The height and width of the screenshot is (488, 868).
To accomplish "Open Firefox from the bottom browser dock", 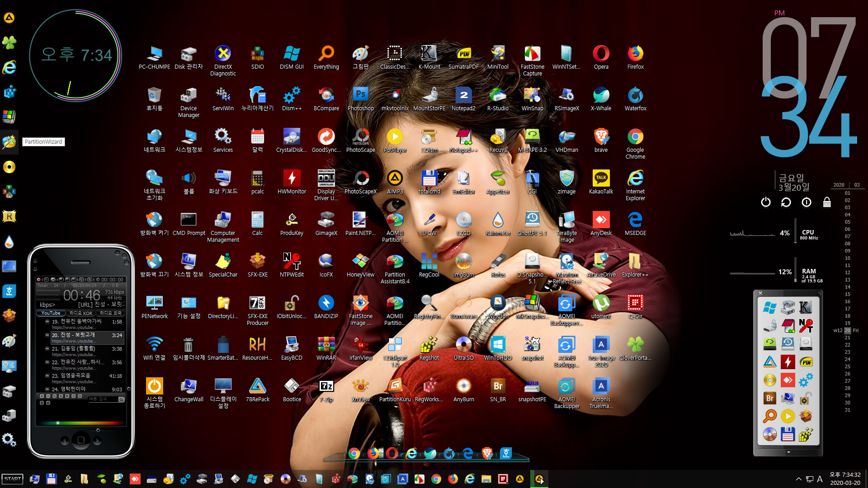I will pyautogui.click(x=373, y=453).
